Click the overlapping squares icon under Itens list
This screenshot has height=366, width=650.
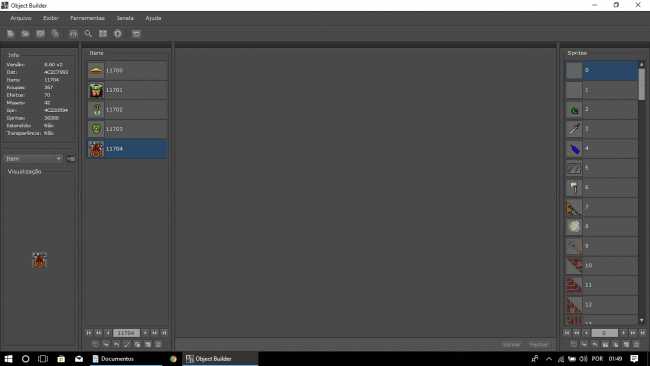(137, 344)
